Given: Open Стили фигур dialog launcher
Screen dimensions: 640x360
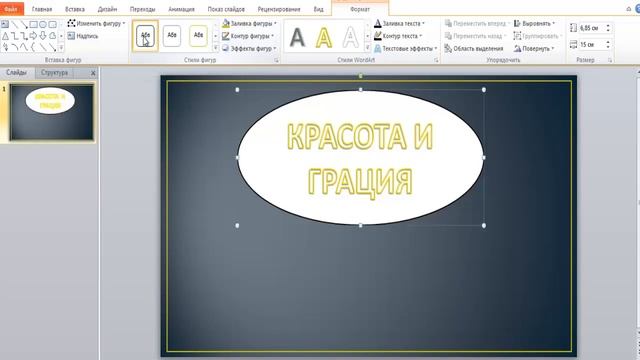Looking at the screenshot, I should [x=276, y=60].
